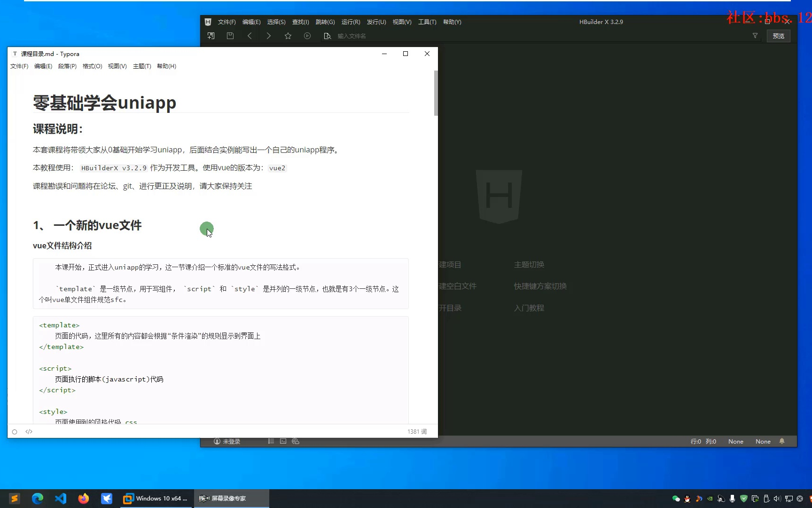Image resolution: width=812 pixels, height=508 pixels.
Task: Open HBuilder X 文件(F) menu
Action: [x=226, y=22]
